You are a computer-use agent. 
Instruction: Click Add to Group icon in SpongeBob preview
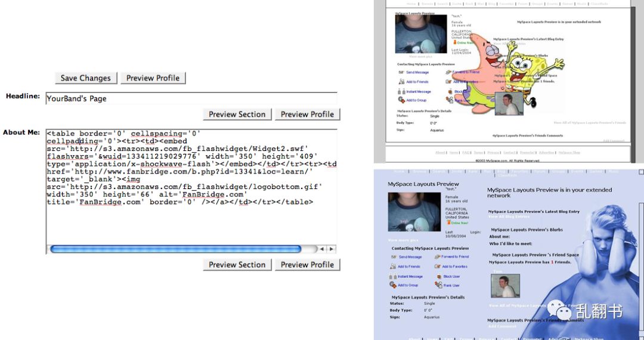401,100
